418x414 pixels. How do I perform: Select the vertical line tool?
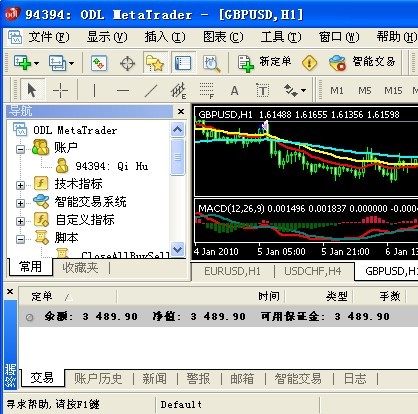[94, 90]
